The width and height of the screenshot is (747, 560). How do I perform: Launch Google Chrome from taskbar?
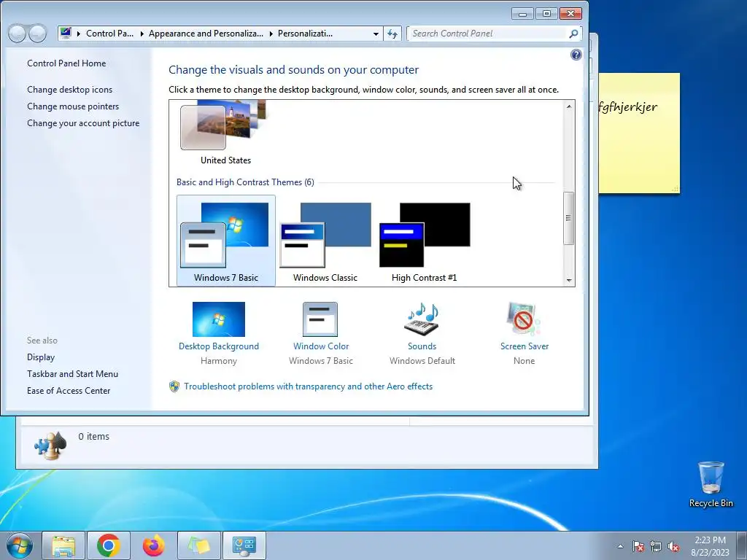(x=108, y=545)
